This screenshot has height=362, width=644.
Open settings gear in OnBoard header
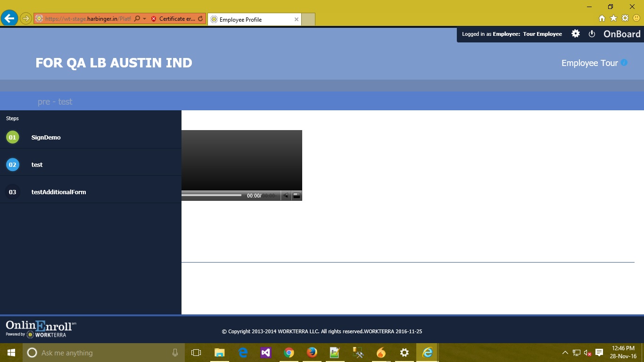pos(576,34)
